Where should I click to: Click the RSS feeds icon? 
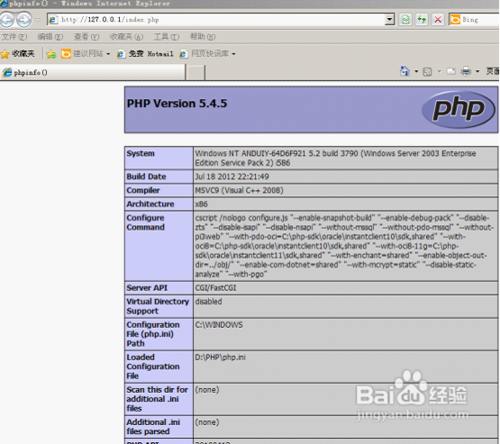click(x=427, y=71)
